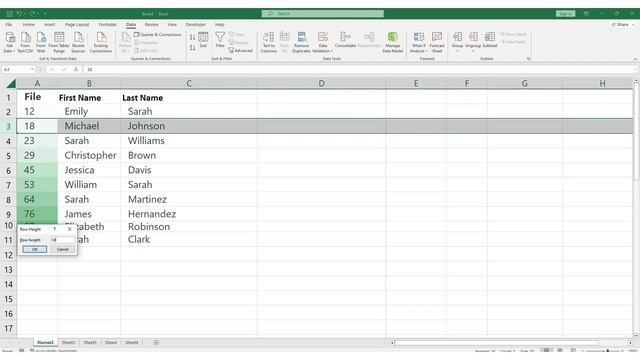
Task: Switch to the Formulas tab
Action: pos(107,24)
